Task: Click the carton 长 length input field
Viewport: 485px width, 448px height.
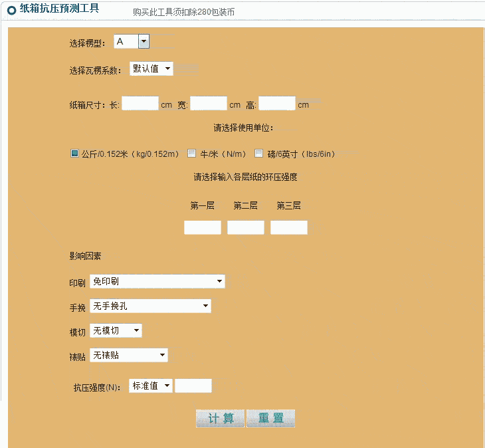Action: pos(140,104)
